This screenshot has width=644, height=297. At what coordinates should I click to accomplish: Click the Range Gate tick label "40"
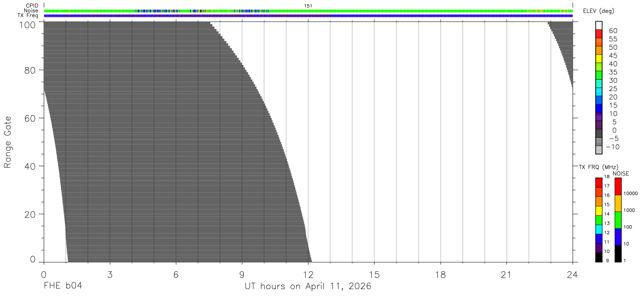click(x=31, y=166)
